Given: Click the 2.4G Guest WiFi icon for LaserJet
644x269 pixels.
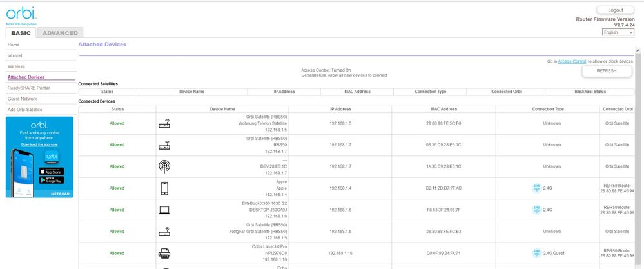Looking at the screenshot, I should coord(536,254).
